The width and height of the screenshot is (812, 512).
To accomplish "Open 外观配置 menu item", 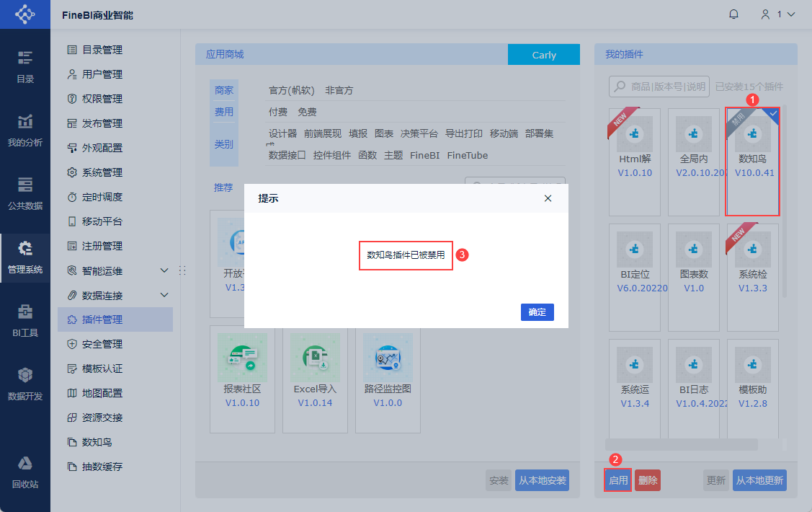I will tap(115, 148).
